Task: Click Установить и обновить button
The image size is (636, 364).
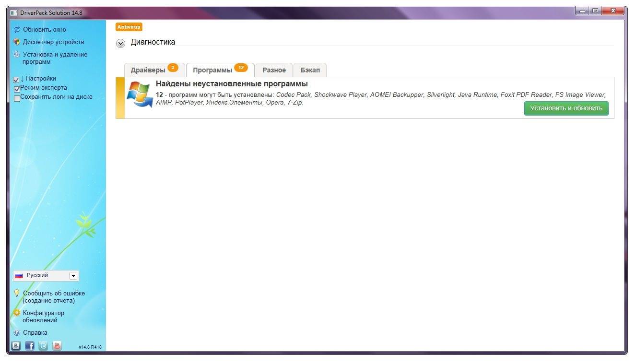Action: coord(566,108)
